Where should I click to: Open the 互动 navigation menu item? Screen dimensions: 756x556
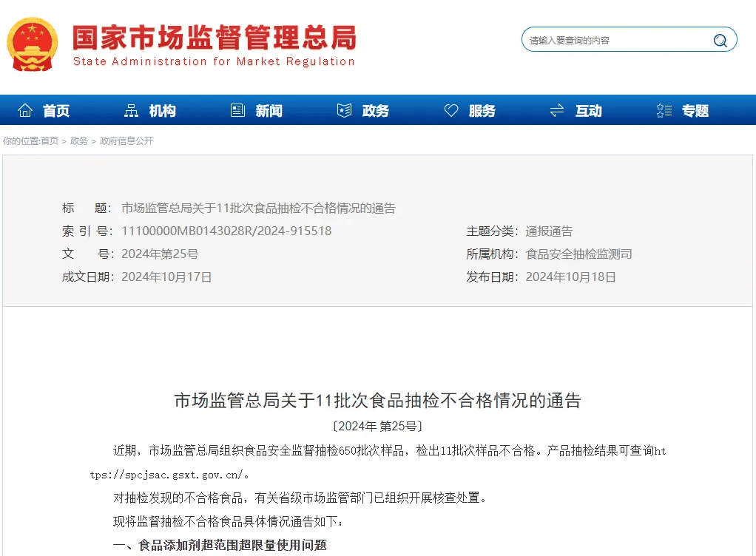pos(589,111)
